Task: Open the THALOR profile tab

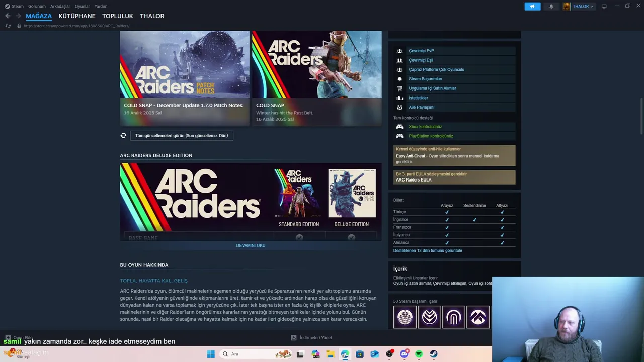Action: click(152, 16)
